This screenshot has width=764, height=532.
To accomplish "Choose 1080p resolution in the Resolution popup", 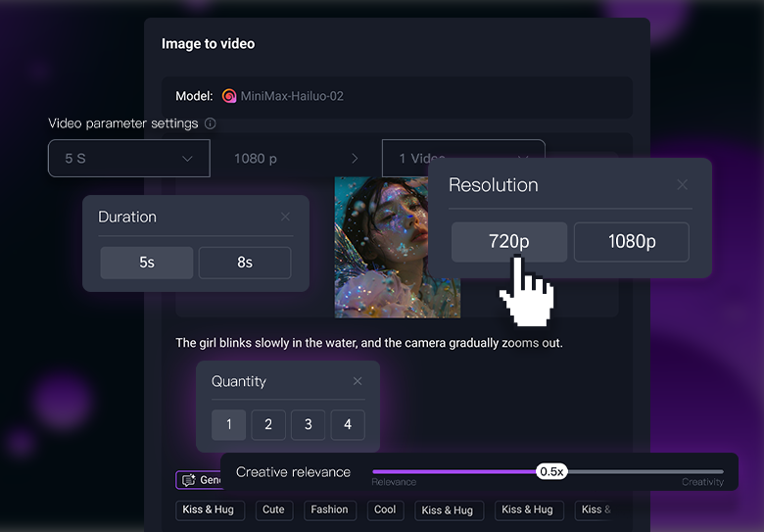I will tap(631, 242).
